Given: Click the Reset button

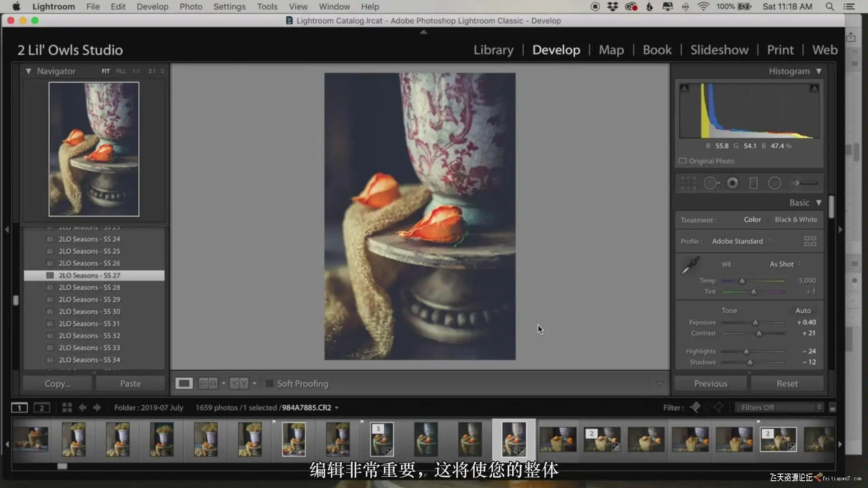Looking at the screenshot, I should click(x=787, y=384).
